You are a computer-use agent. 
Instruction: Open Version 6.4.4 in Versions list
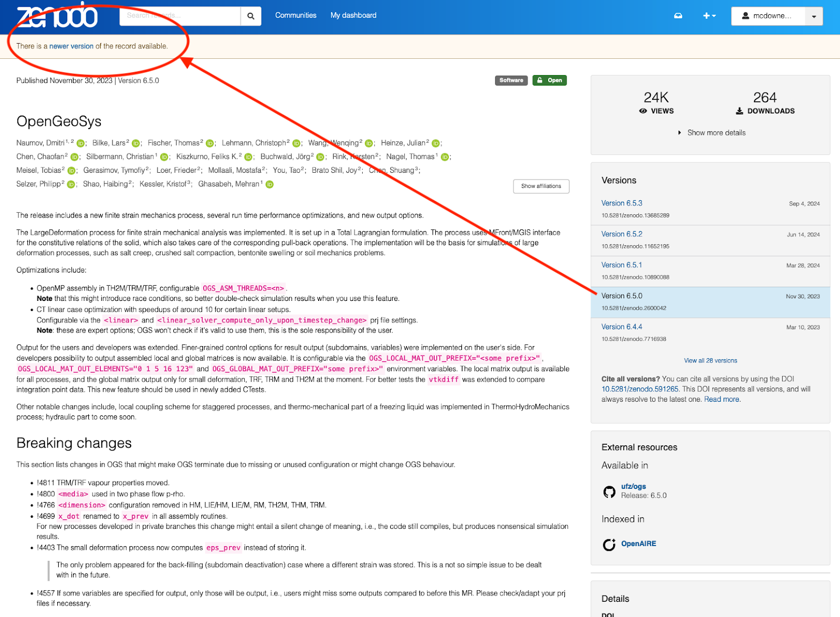tap(622, 327)
